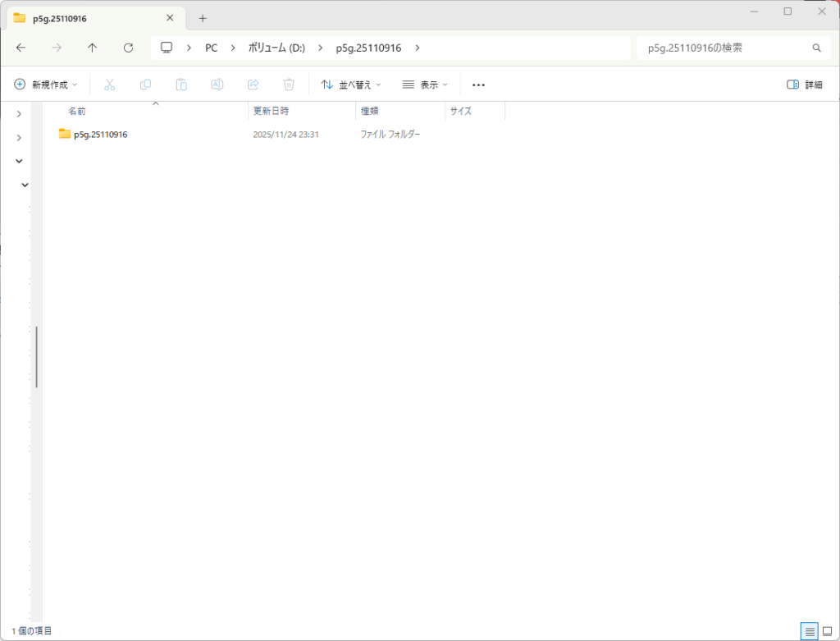Image resolution: width=840 pixels, height=641 pixels.
Task: Click the Delete trash can icon
Action: pyautogui.click(x=289, y=85)
